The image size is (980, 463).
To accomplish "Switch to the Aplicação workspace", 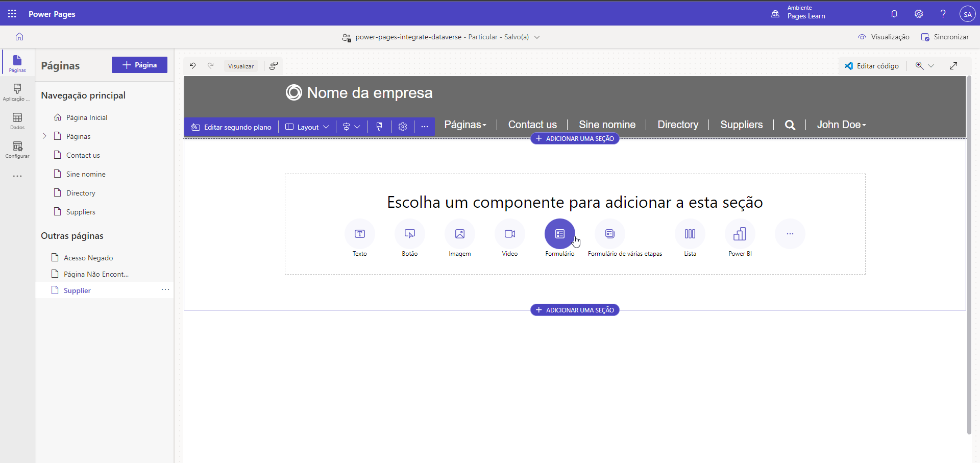I will pos(17,92).
